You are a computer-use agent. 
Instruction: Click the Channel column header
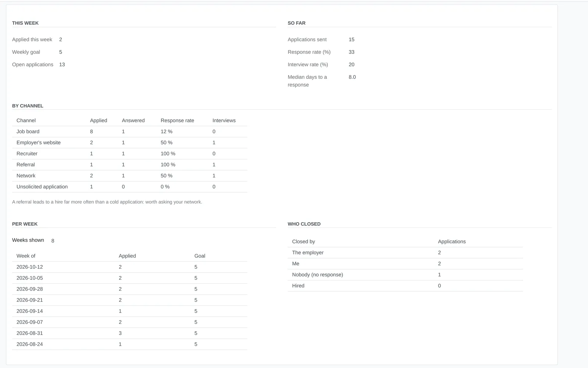[26, 120]
